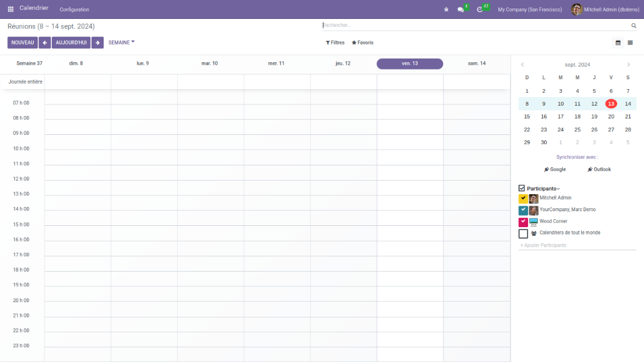Switch to list view icon
The width and height of the screenshot is (644, 362).
tap(630, 43)
